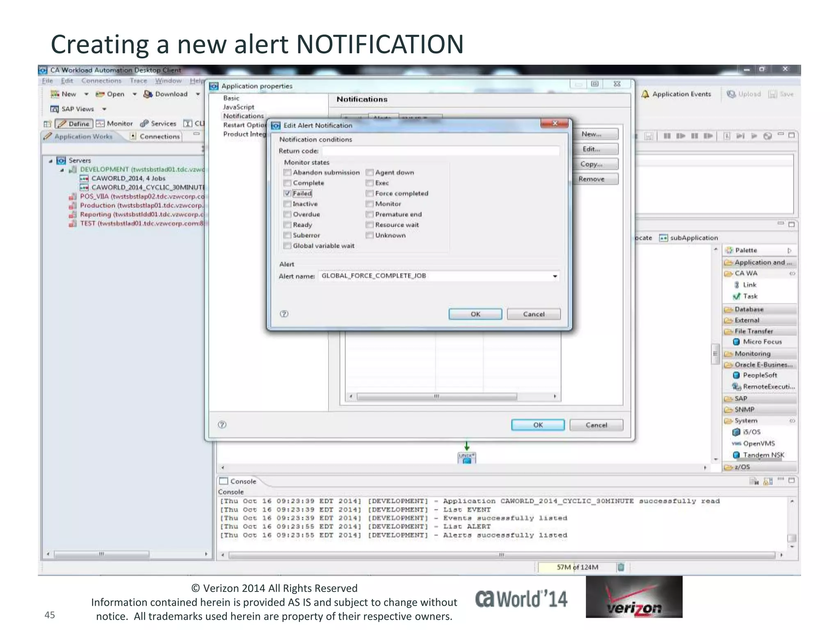Image resolution: width=840 pixels, height=630 pixels.
Task: Select Tandem NSK in palette
Action: point(759,455)
